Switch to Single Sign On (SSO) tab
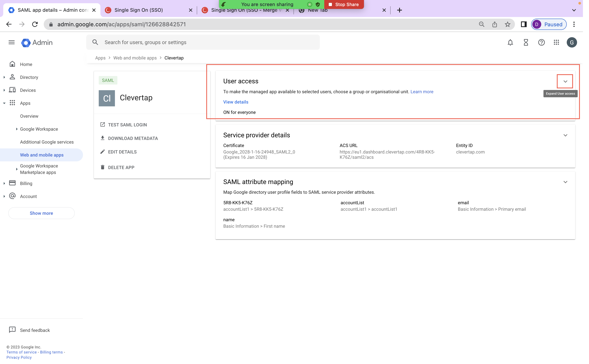This screenshot has width=589, height=364. 148,10
